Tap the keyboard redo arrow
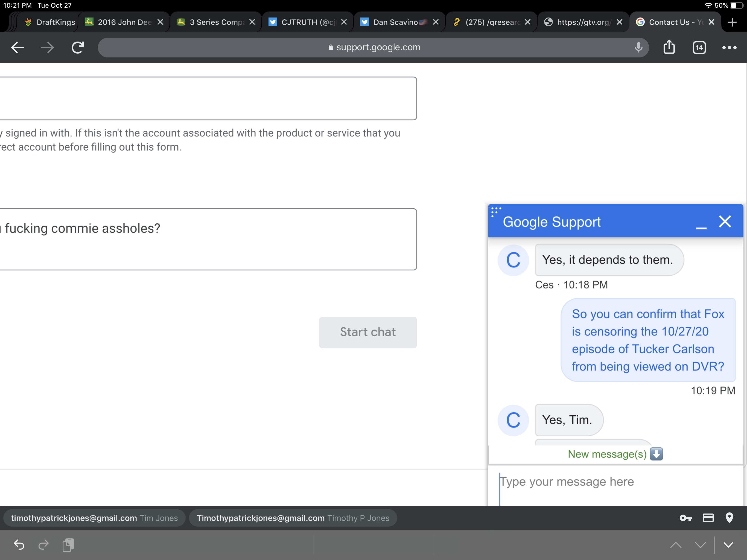 pos(43,544)
